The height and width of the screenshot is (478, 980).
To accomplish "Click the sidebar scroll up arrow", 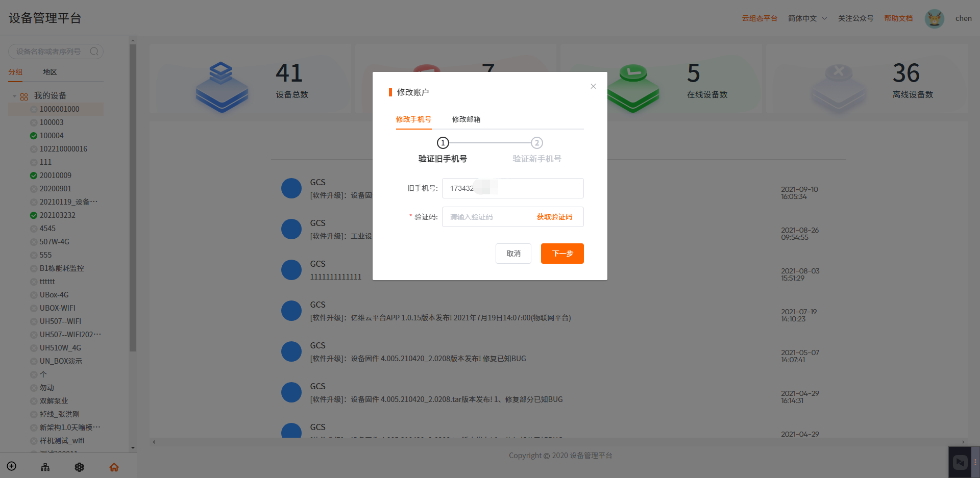I will tap(133, 40).
